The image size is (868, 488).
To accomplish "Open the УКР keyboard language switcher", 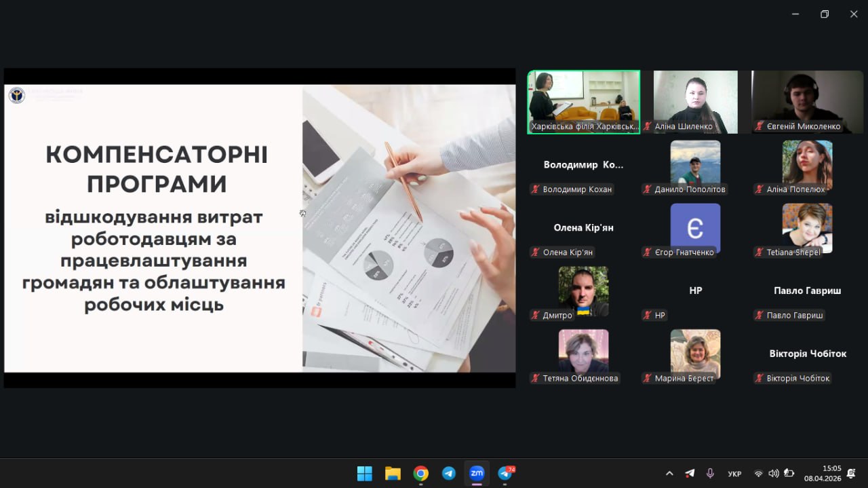I will tap(734, 473).
